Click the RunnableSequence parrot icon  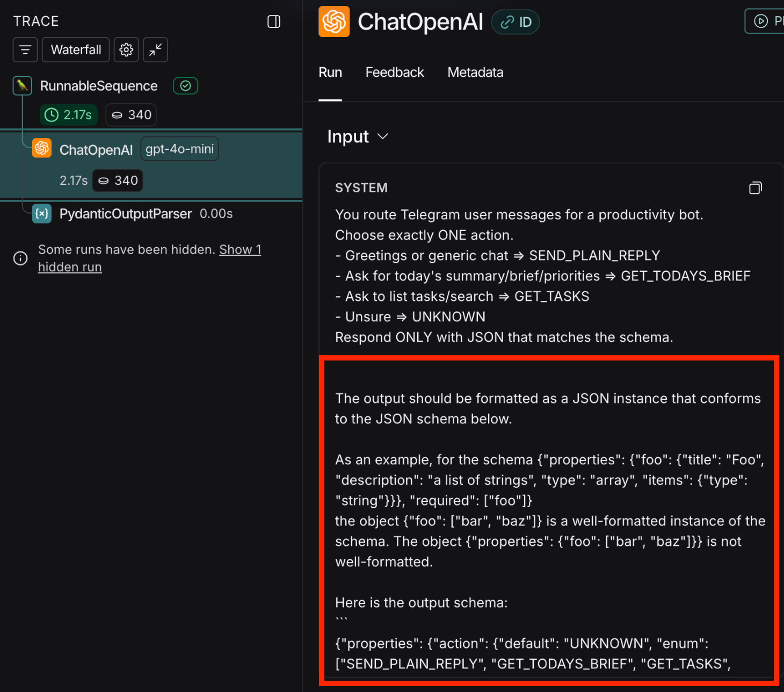23,85
